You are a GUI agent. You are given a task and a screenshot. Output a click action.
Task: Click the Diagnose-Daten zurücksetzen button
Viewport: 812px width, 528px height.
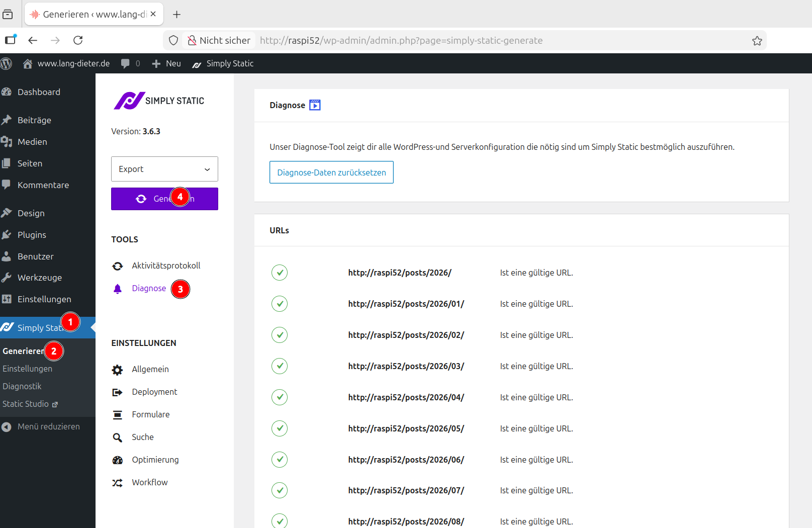331,172
